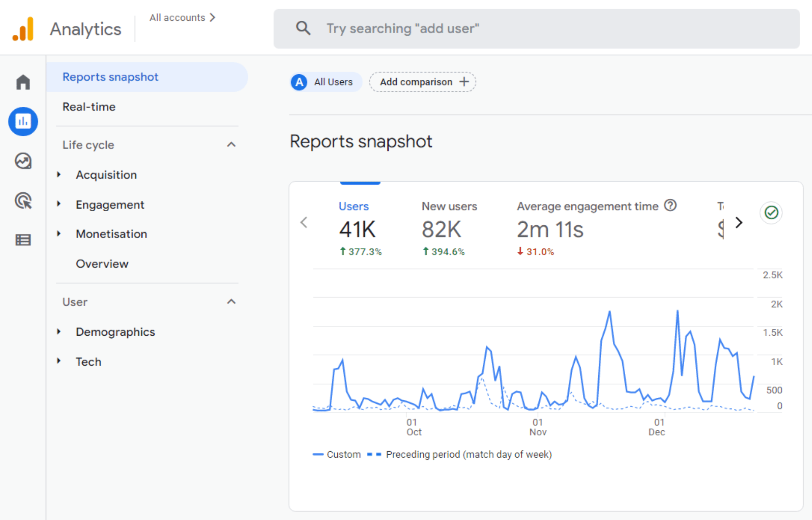The width and height of the screenshot is (812, 520).
Task: Open the Acquisition reports
Action: [x=106, y=175]
